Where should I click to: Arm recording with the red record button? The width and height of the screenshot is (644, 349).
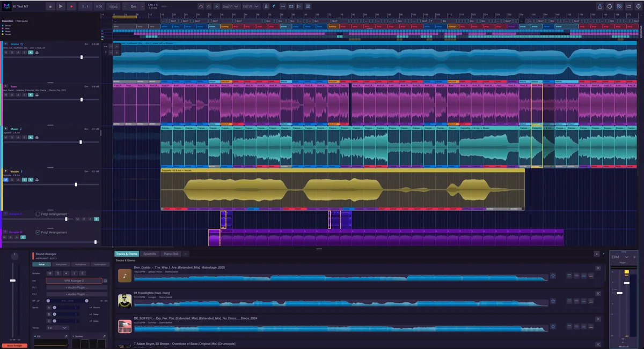(71, 6)
